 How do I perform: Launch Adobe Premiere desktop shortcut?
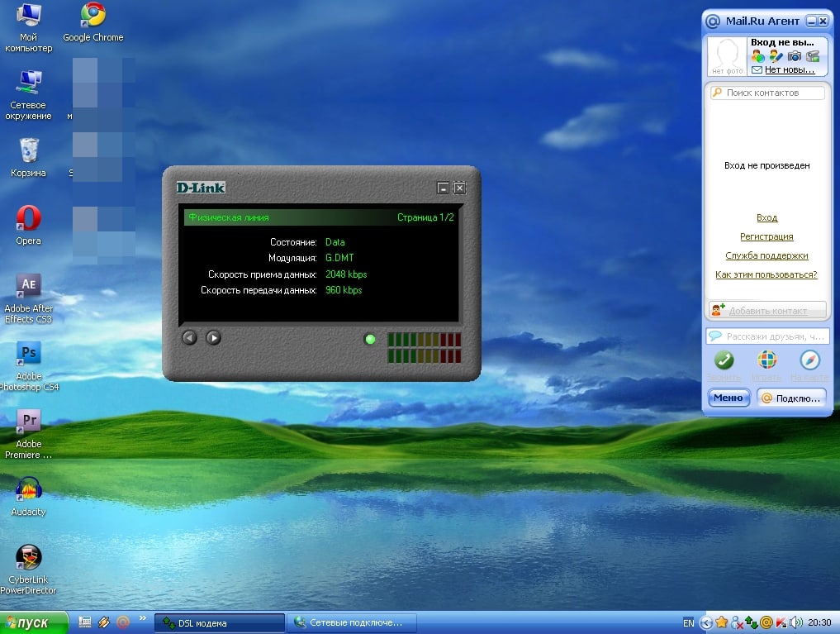click(28, 434)
